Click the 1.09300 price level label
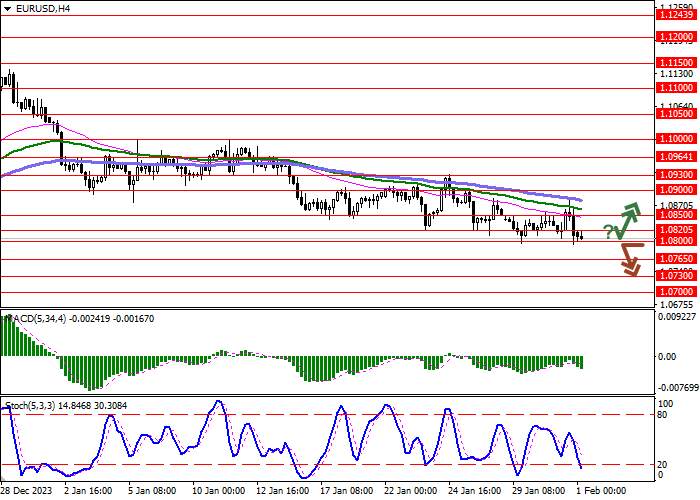Viewport: 700px width, 500px height. (677, 175)
